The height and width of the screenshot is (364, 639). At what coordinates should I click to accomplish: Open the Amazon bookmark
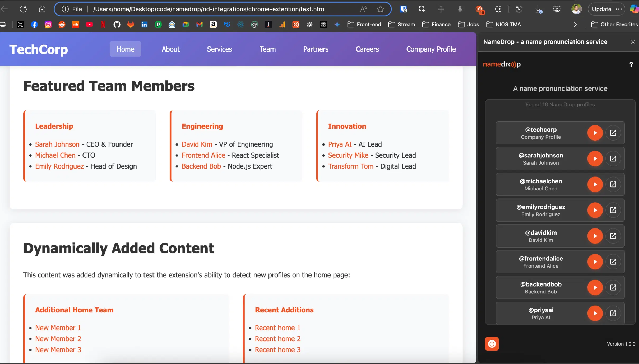(x=213, y=25)
